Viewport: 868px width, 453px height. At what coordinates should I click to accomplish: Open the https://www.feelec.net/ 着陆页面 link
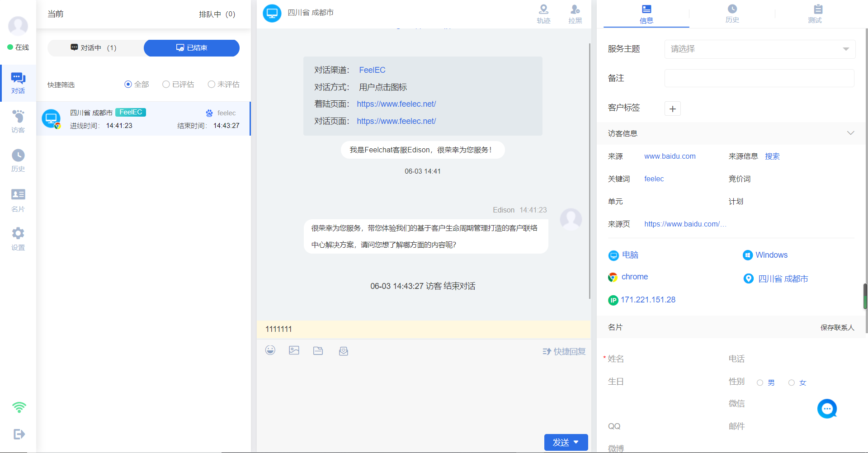[x=396, y=104]
